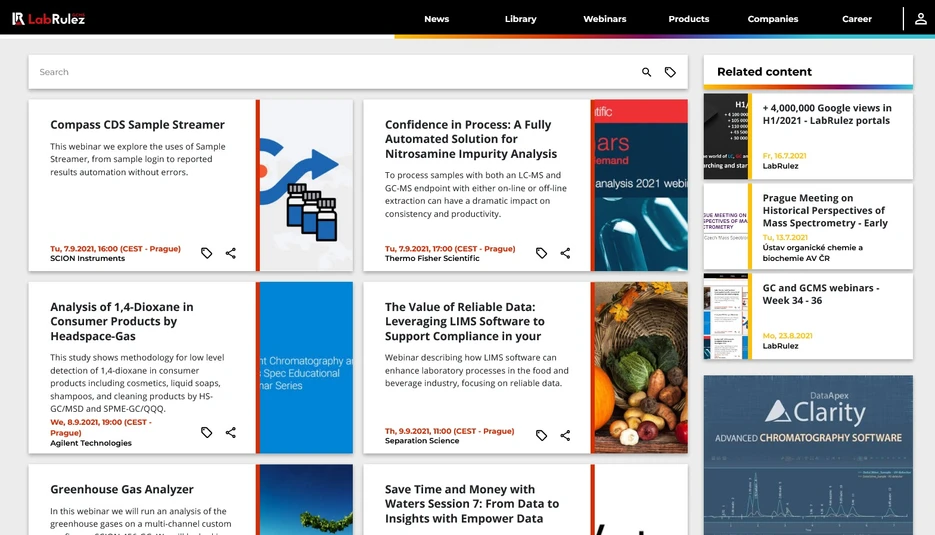935x535 pixels.
Task: Open GC and GCMS webinars Week 34-36
Action: 821,294
